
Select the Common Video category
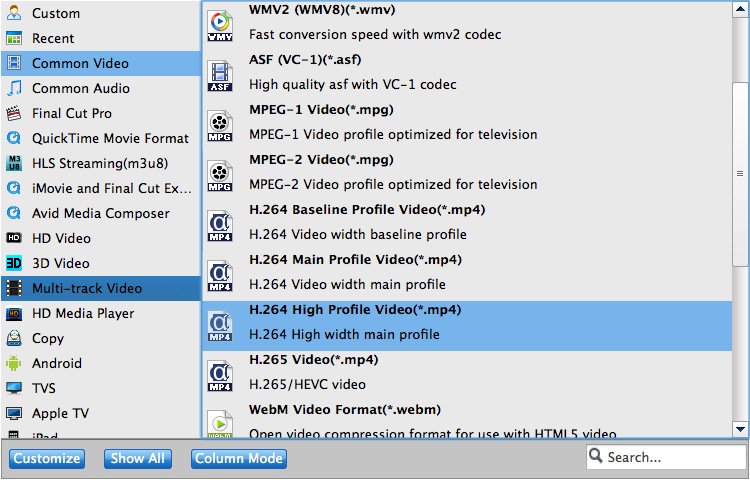click(100, 63)
